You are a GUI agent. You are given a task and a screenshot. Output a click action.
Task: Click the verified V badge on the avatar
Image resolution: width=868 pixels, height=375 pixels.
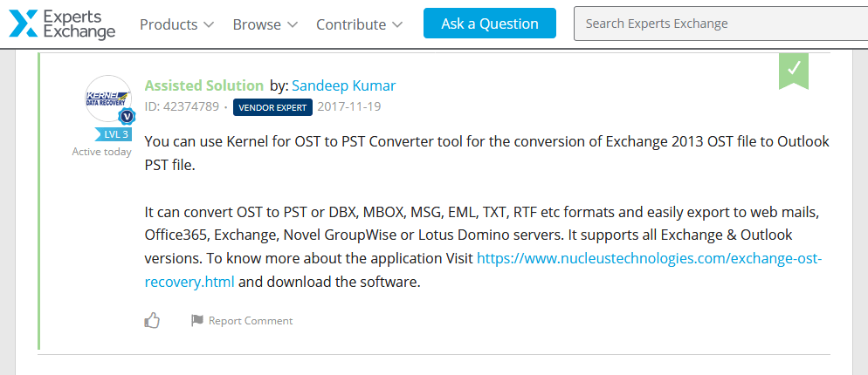coord(127,117)
